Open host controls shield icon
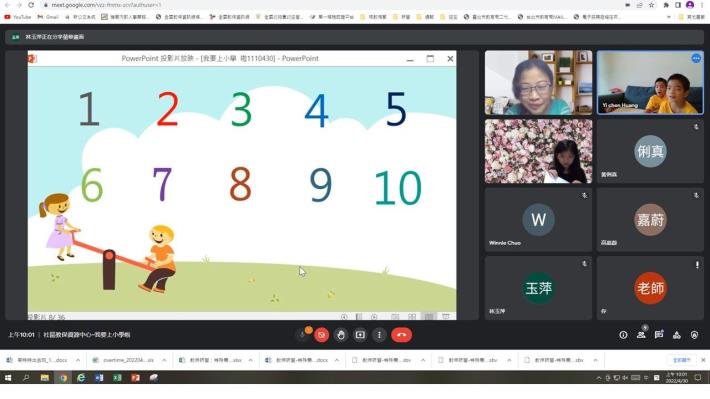This screenshot has width=710, height=399. [694, 335]
